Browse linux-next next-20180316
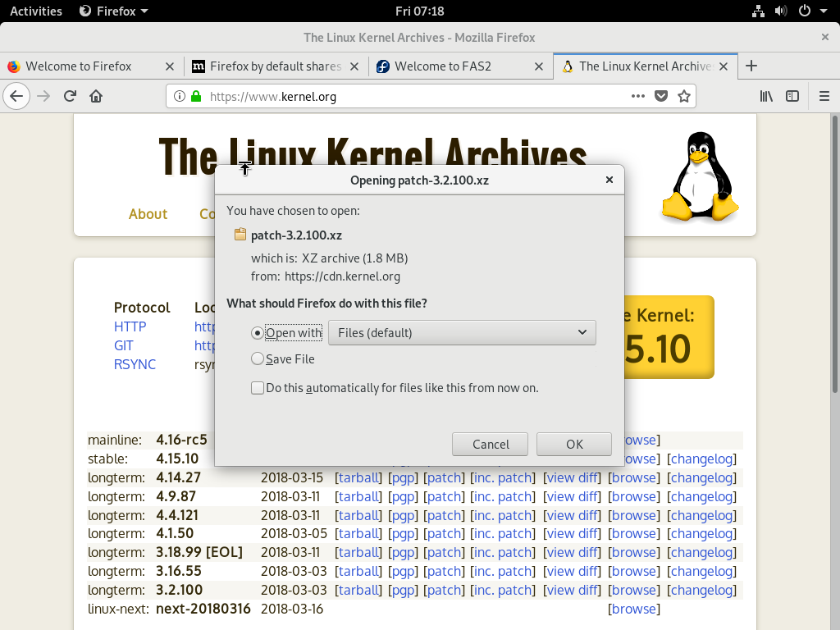This screenshot has height=630, width=840. (x=634, y=609)
